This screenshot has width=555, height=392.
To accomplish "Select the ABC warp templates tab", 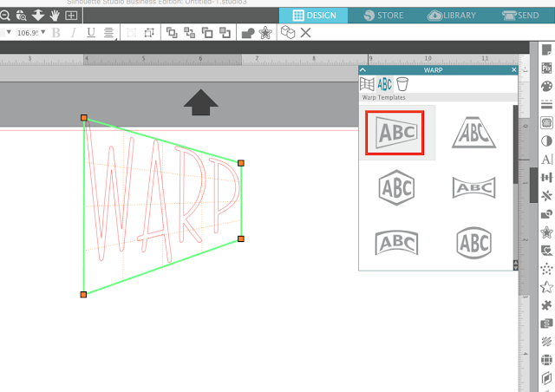I will point(384,84).
